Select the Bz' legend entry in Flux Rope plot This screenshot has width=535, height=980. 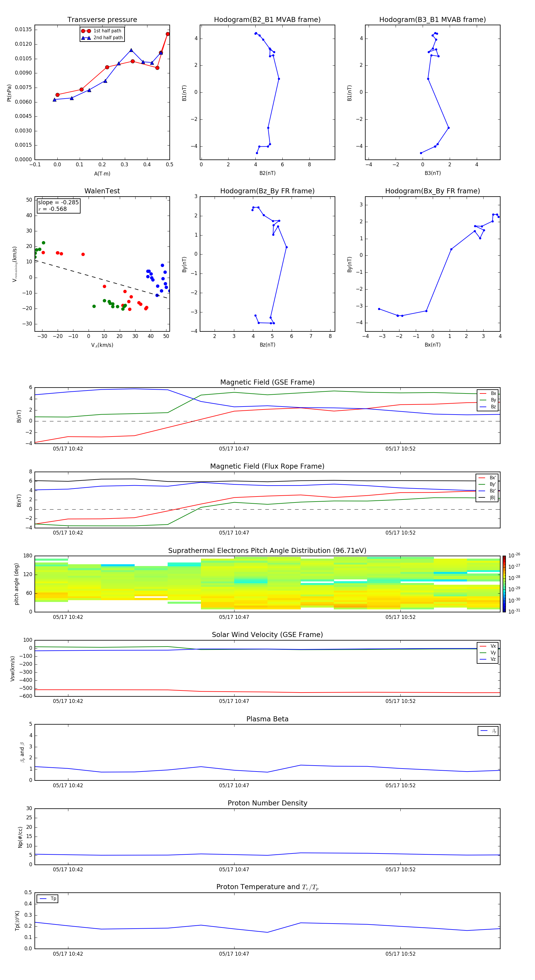click(487, 491)
